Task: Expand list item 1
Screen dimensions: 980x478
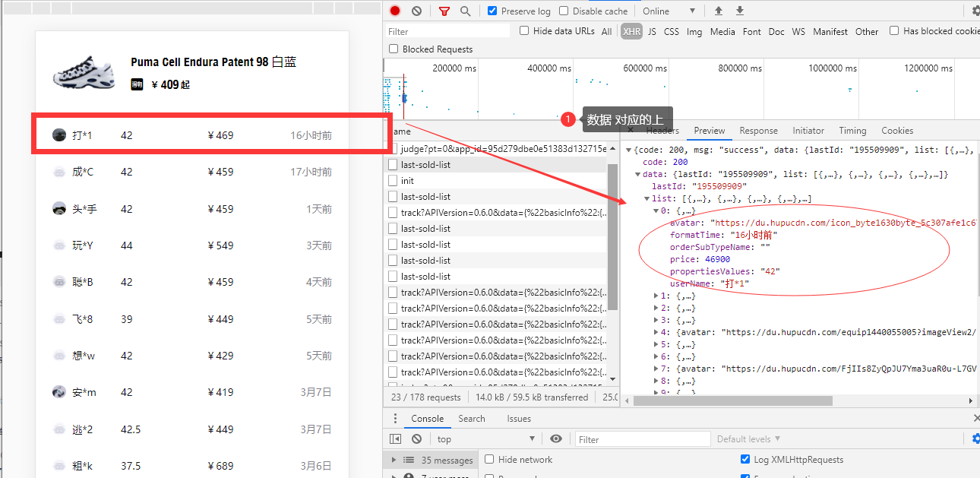Action: pyautogui.click(x=657, y=296)
